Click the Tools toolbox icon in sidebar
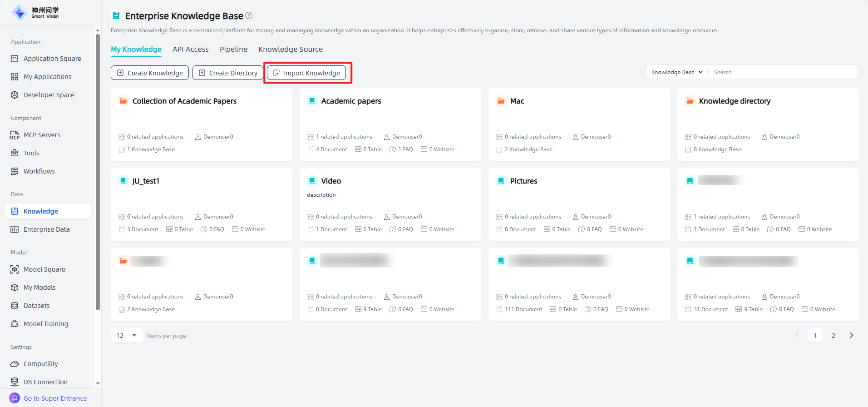The height and width of the screenshot is (407, 868). (15, 153)
